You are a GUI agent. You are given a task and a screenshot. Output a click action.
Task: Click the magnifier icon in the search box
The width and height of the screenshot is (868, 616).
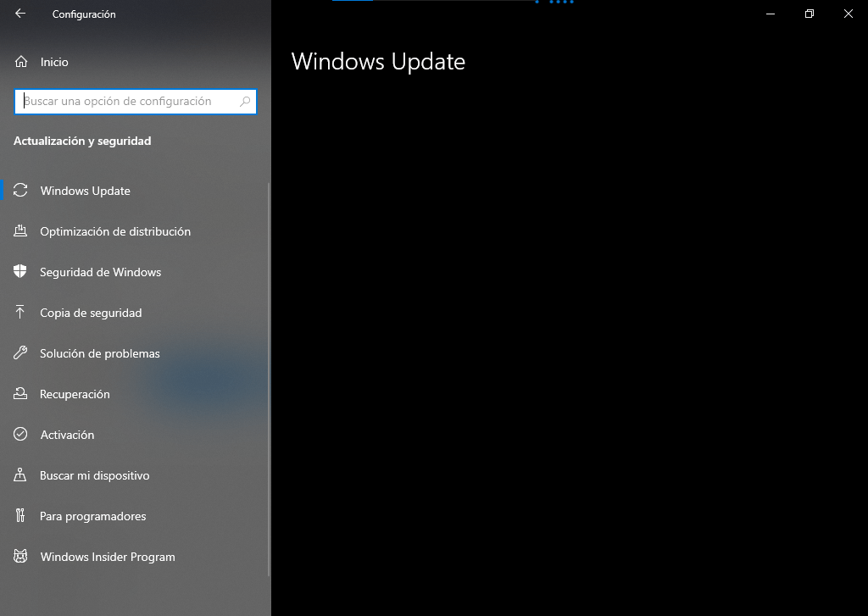click(x=245, y=102)
